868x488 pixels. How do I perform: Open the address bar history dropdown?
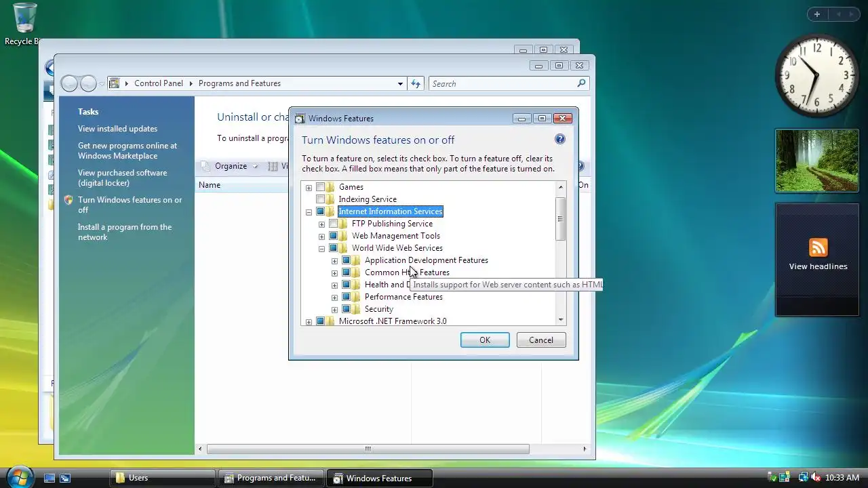(x=400, y=83)
